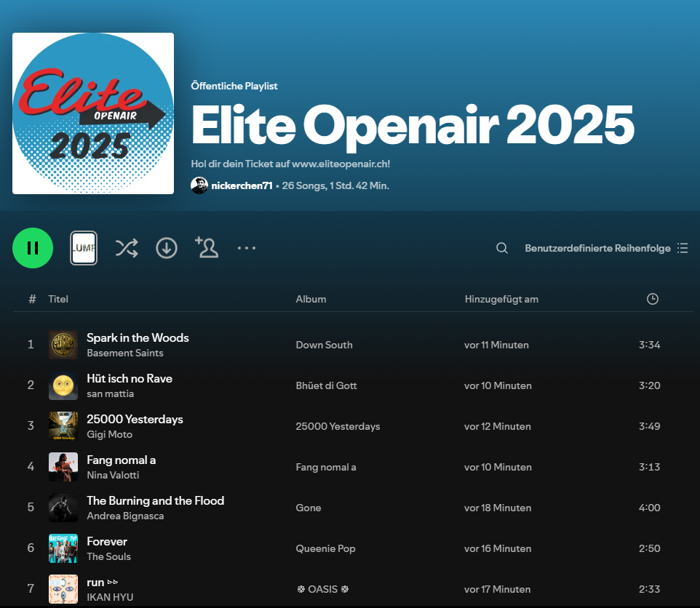This screenshot has height=608, width=700.
Task: Sort by the Hinzugefügt am column
Action: (x=501, y=299)
